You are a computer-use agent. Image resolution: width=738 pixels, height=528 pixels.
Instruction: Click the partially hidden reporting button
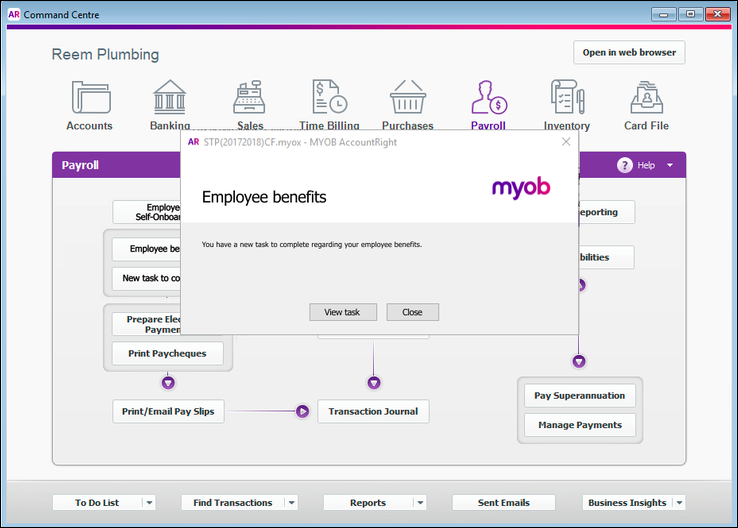click(x=607, y=212)
